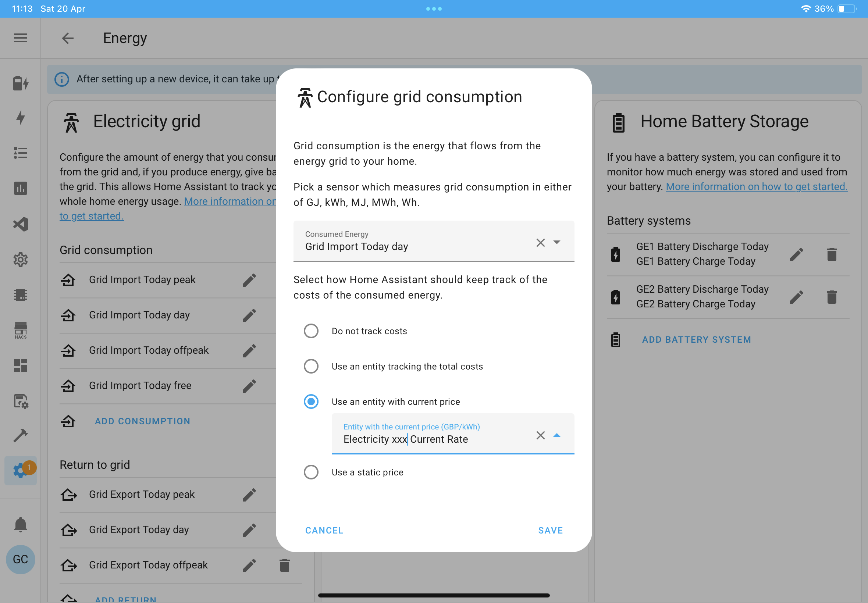Expand the Consumed Energy dropdown arrow
This screenshot has height=603, width=868.
[556, 242]
